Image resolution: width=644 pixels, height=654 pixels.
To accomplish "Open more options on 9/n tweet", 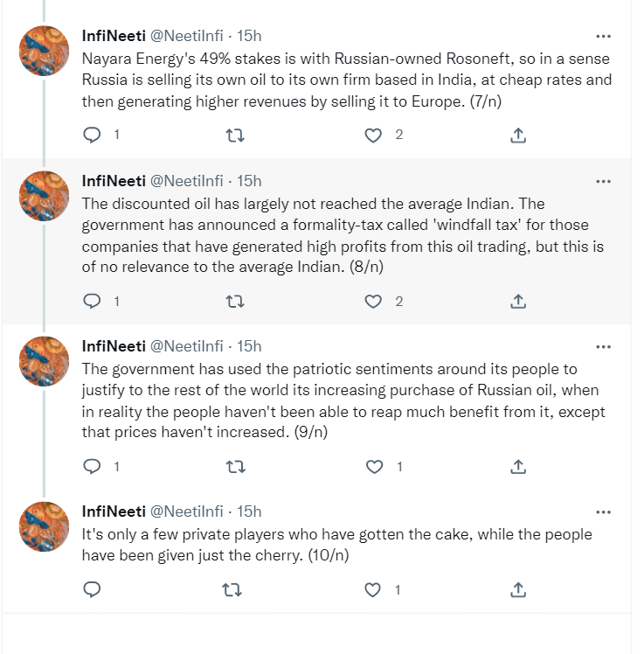I will (603, 346).
